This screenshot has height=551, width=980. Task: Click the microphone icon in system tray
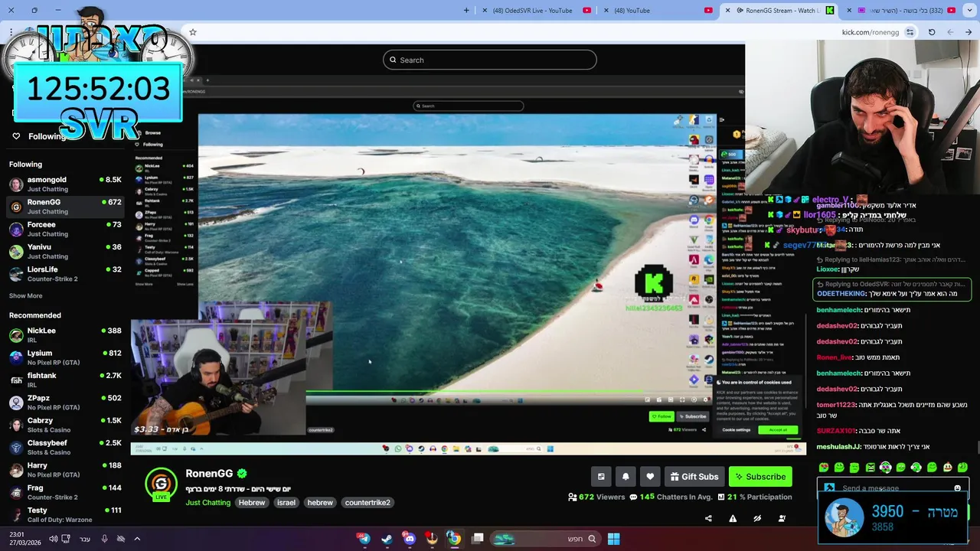tap(104, 539)
